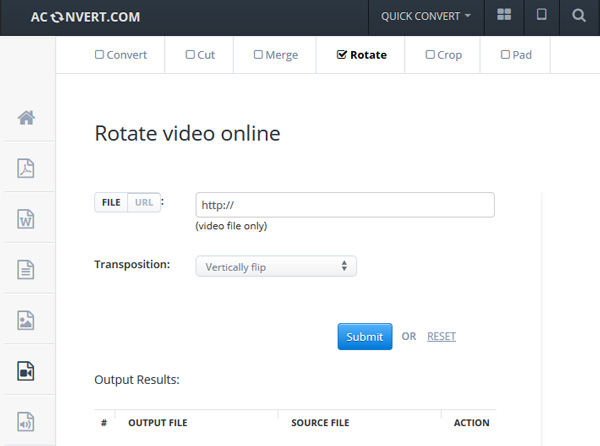
Task: Check the Cut option checkbox
Action: (190, 55)
